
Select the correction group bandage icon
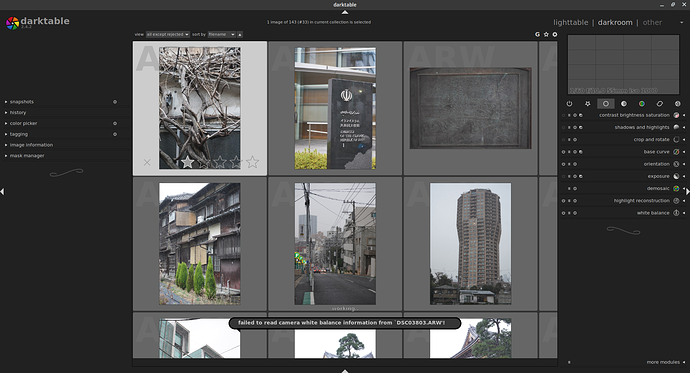[660, 104]
